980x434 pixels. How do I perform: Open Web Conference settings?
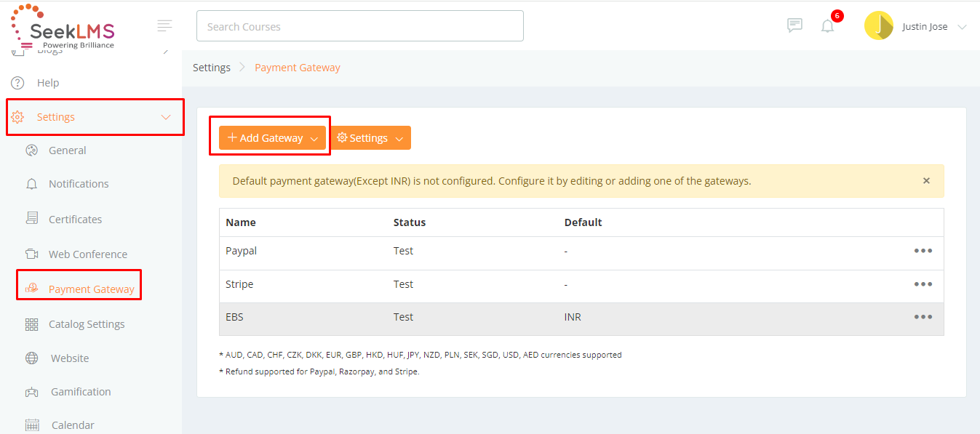pyautogui.click(x=88, y=254)
